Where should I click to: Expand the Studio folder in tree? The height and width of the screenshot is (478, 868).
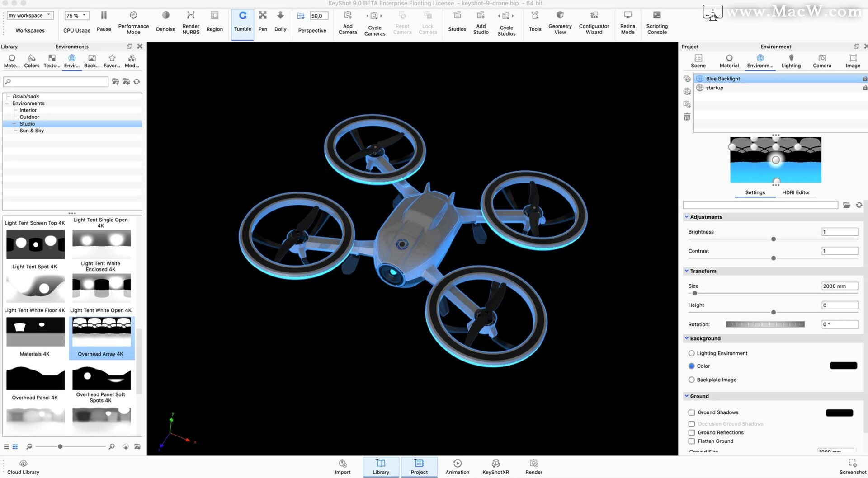point(14,124)
